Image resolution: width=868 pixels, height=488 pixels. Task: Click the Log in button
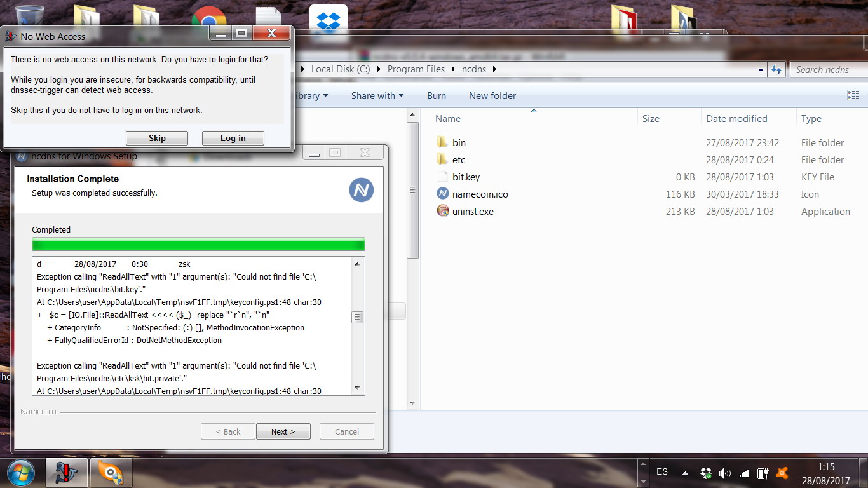point(233,138)
